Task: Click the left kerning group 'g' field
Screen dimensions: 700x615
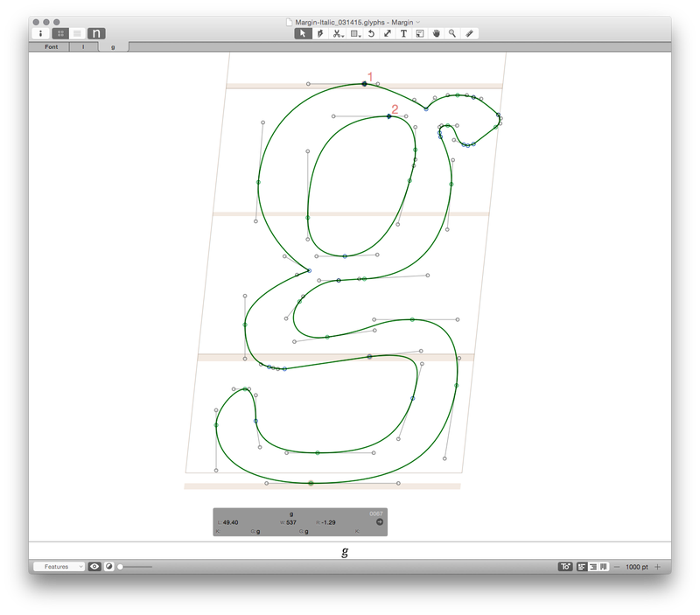Action: coord(258,531)
